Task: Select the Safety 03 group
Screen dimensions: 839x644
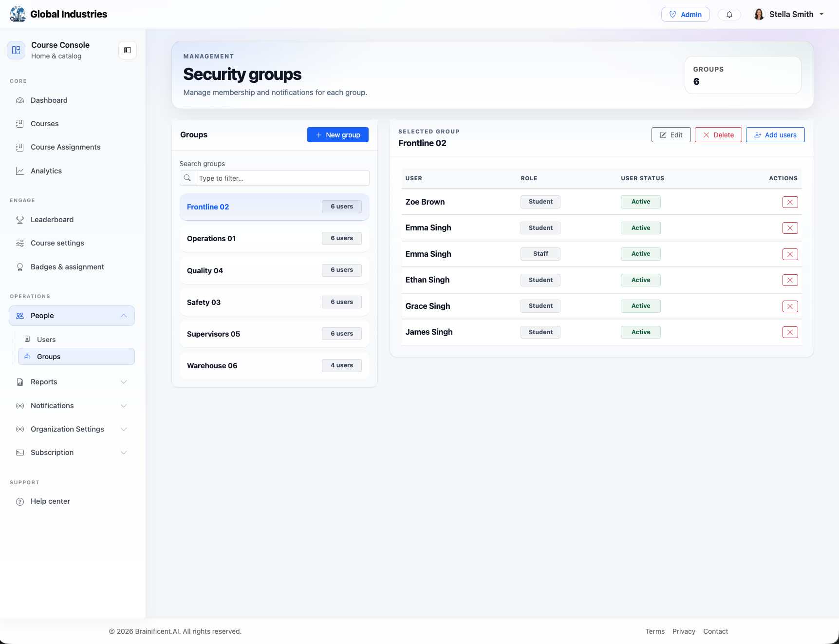Action: point(274,303)
